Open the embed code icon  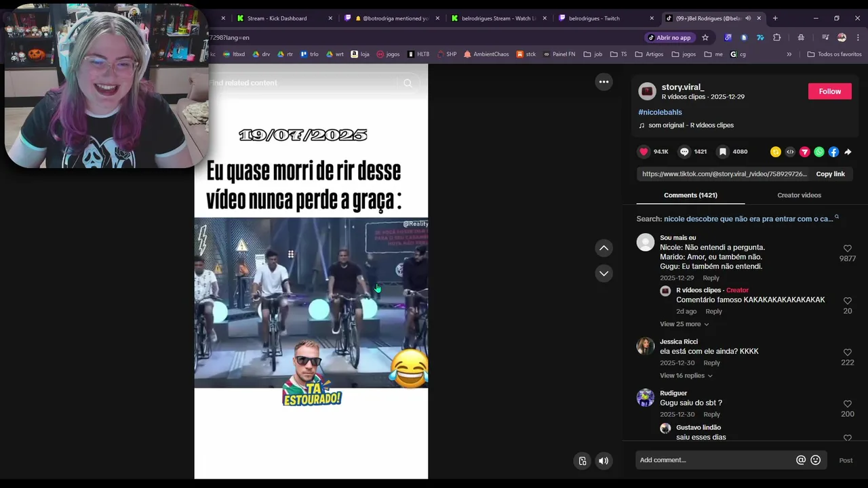(x=790, y=152)
